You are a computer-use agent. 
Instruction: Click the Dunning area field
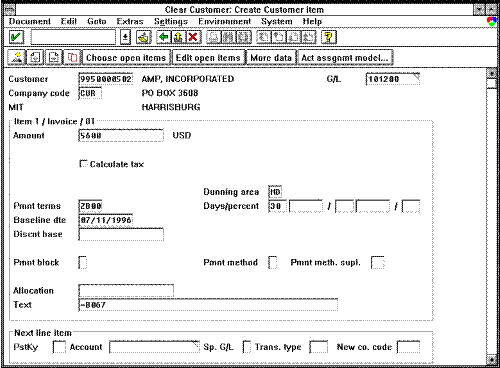(x=275, y=192)
